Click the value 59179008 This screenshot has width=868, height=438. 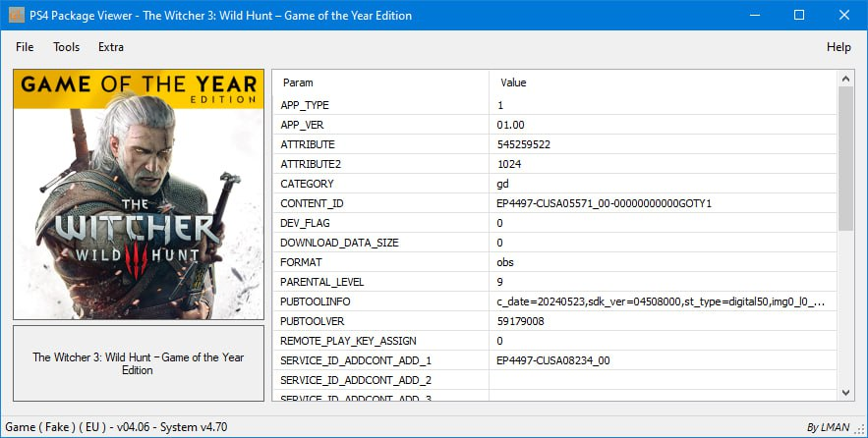(x=520, y=321)
